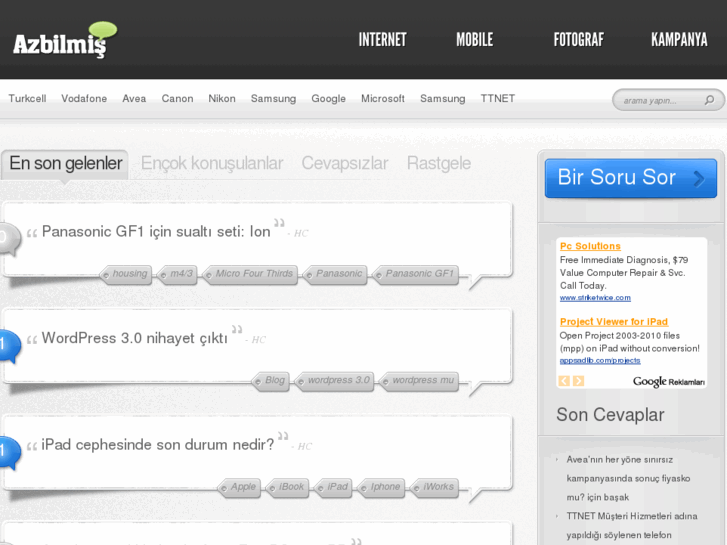Select the wordpress mu tag
The width and height of the screenshot is (727, 545).
pos(419,381)
